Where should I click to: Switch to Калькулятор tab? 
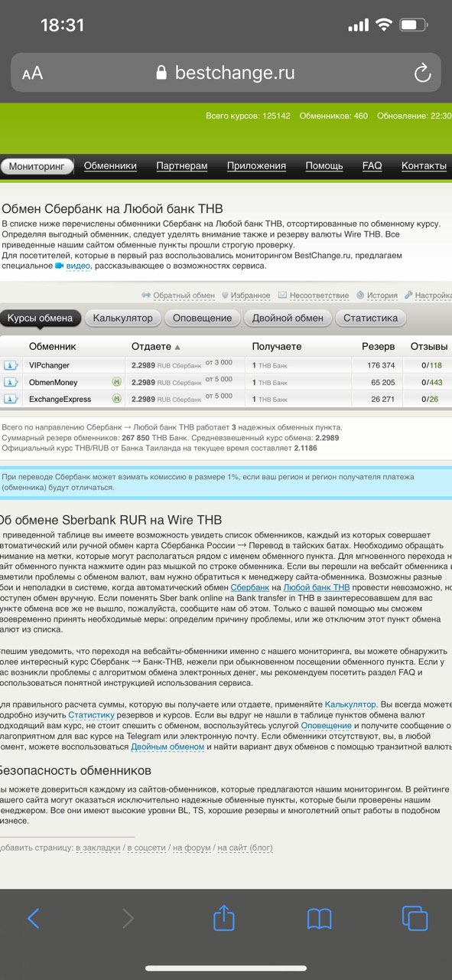(122, 318)
